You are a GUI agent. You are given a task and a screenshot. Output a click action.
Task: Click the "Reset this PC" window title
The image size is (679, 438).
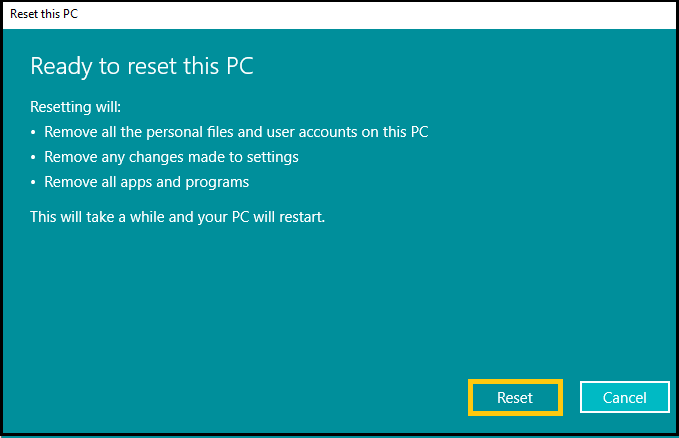43,15
